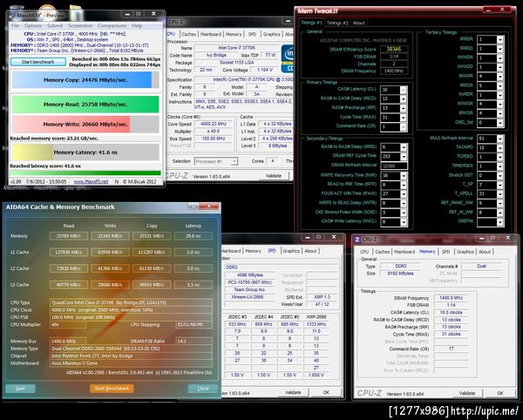Select the Timings #1 tab in MemTweakIt
The height and width of the screenshot is (420, 523).
(311, 23)
